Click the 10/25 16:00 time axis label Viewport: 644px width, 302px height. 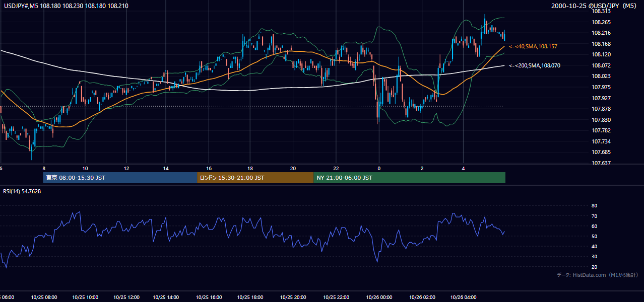pos(209,297)
